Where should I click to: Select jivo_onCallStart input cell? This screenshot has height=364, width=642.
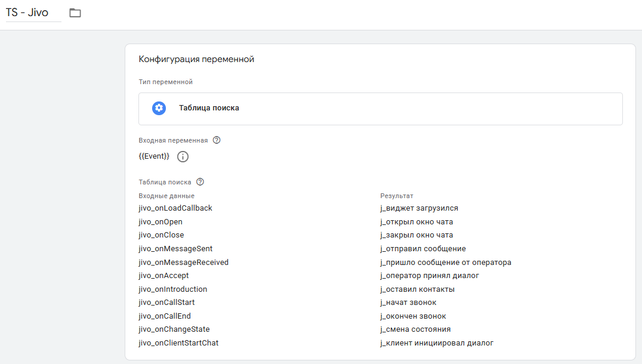pos(166,302)
